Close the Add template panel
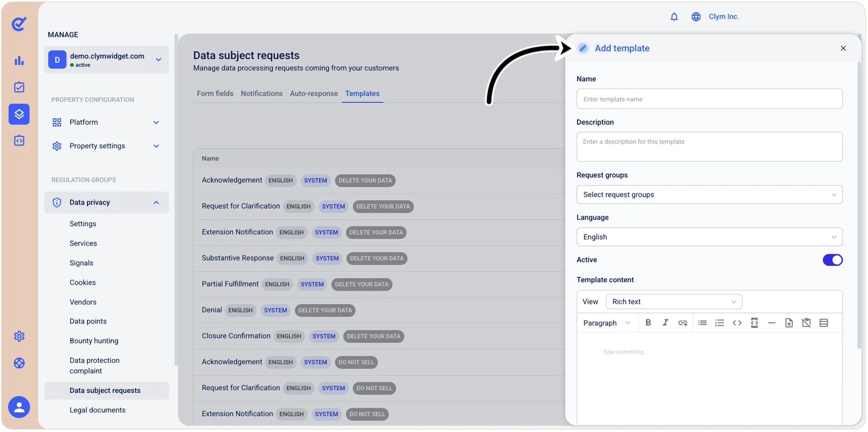The height and width of the screenshot is (432, 868). tap(843, 48)
